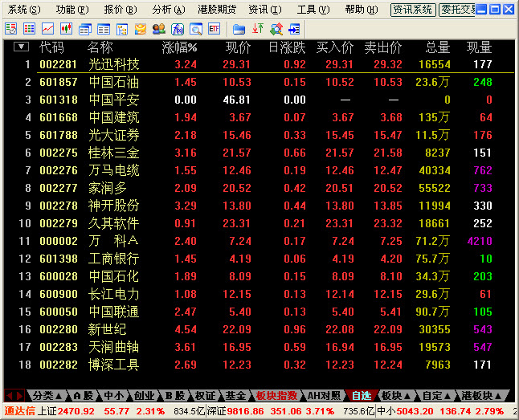Click the 通达信 status bar logo
The image size is (519, 420).
[19, 411]
